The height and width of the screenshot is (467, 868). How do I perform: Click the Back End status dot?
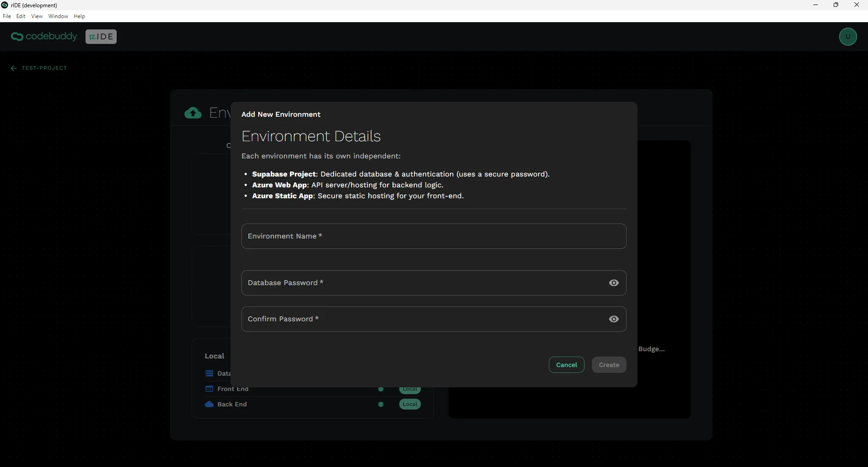(x=381, y=404)
